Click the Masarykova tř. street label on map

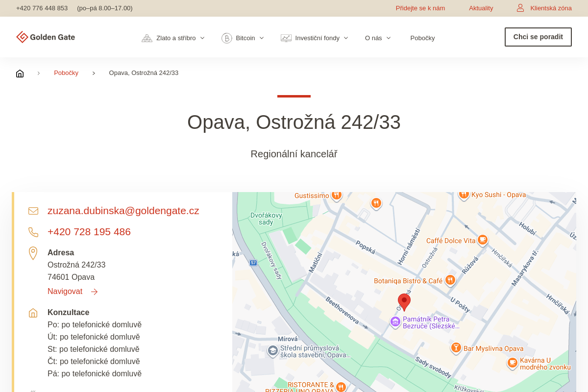[x=525, y=268]
